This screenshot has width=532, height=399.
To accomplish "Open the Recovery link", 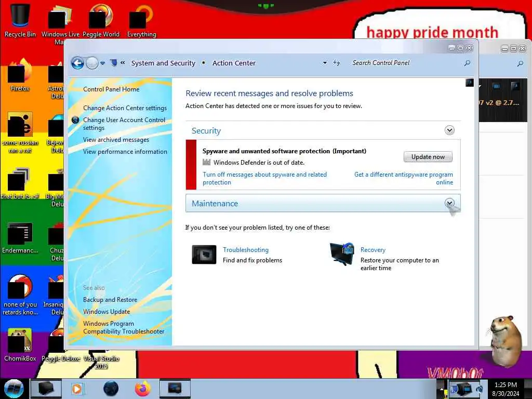I will tap(373, 250).
